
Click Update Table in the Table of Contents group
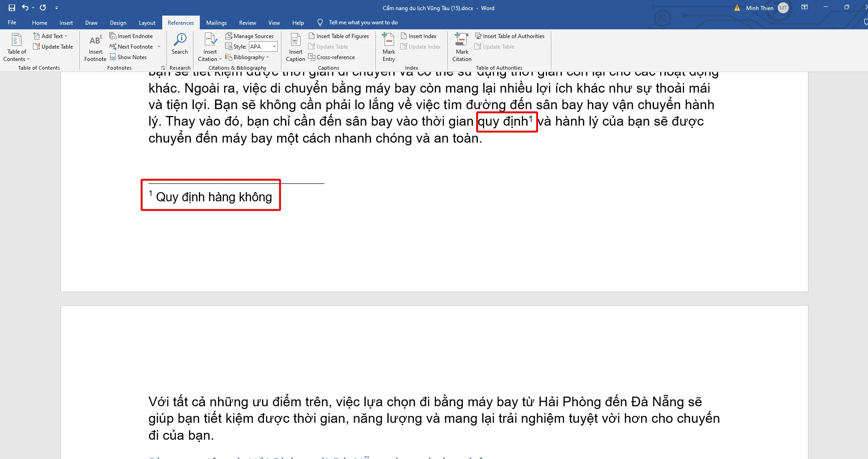click(53, 46)
